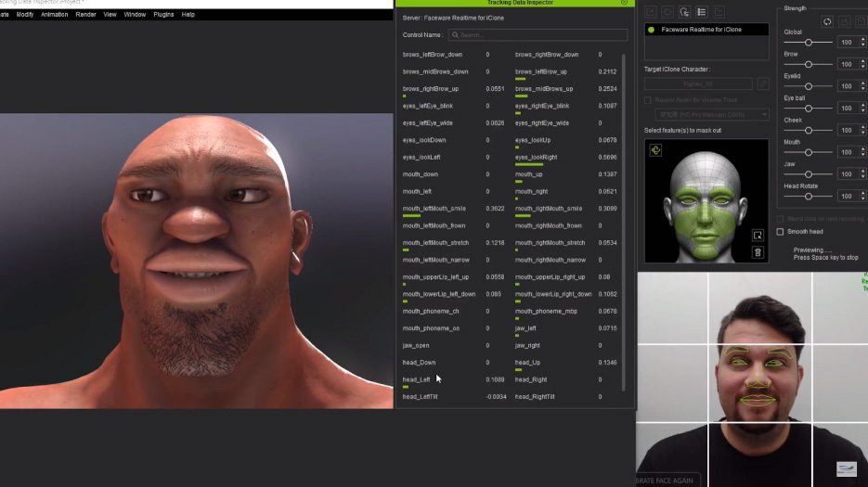Open the Animation menu
868x487 pixels.
click(54, 15)
